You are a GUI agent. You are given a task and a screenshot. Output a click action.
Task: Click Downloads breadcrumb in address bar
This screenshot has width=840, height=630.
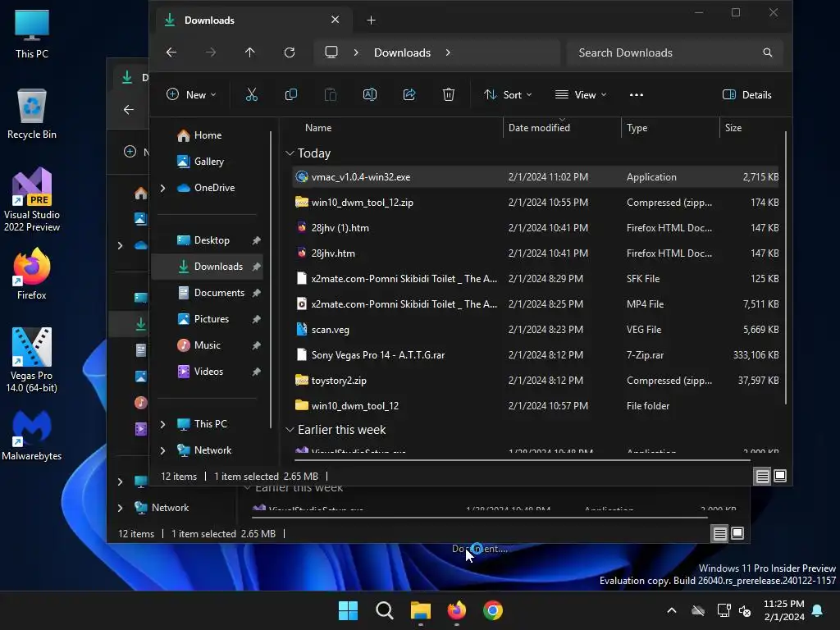402,52
